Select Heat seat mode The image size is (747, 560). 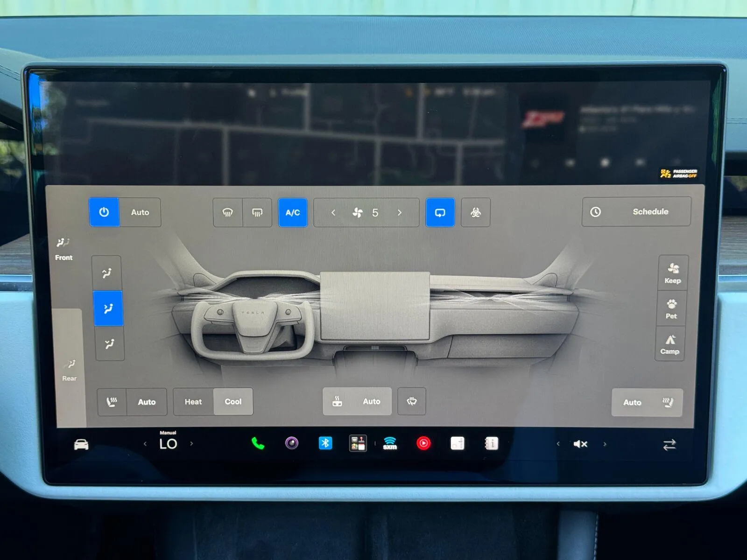click(193, 402)
